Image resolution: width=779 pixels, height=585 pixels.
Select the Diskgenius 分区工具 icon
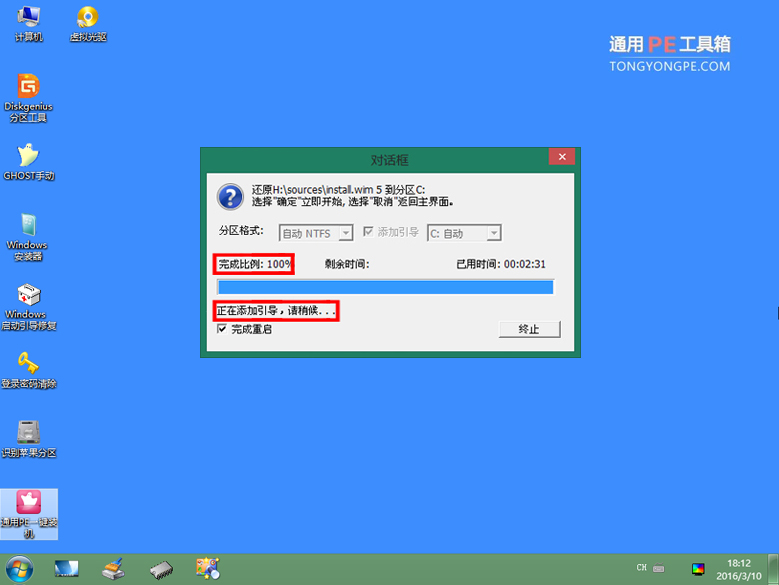28,98
